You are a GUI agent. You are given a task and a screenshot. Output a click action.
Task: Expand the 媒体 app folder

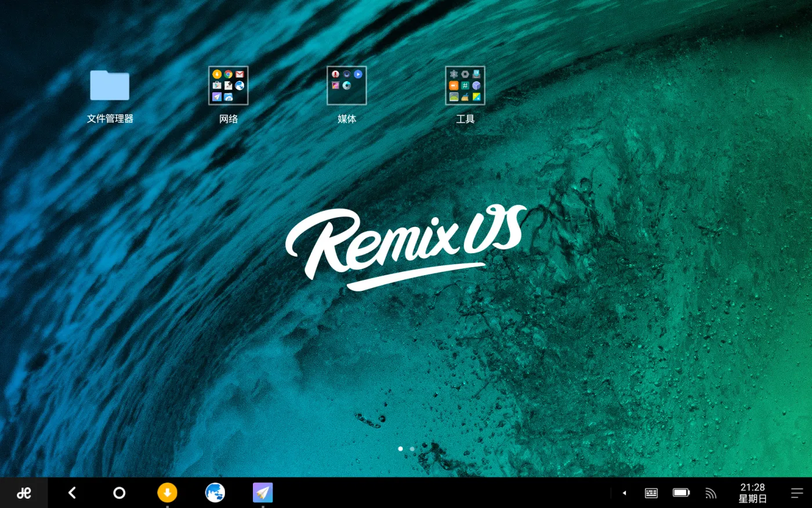347,86
